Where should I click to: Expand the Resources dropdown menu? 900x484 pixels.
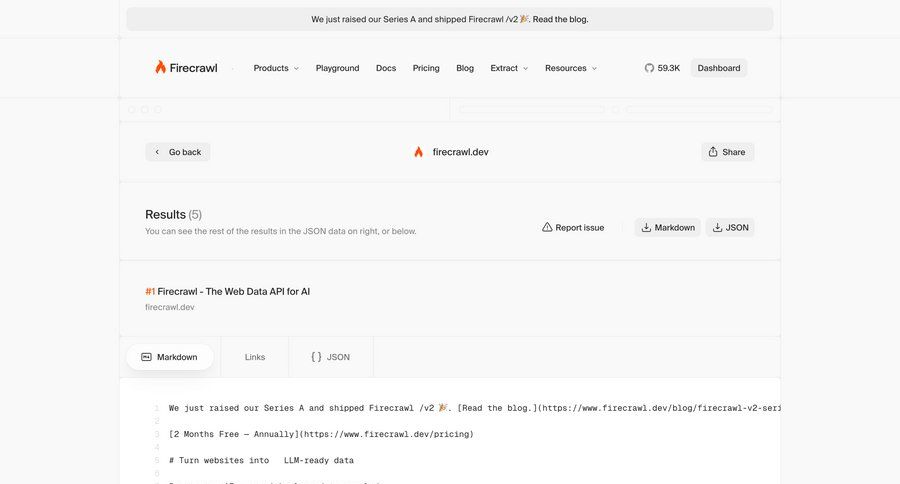pos(570,68)
